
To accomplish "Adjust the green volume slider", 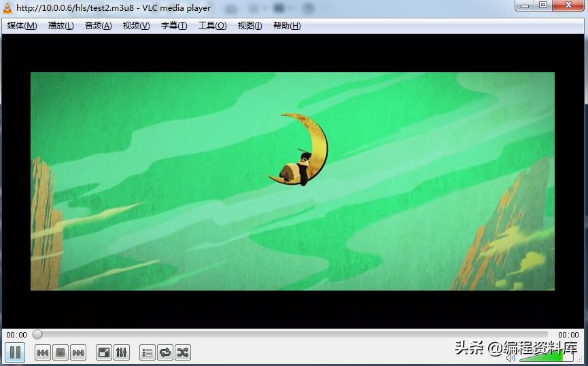I will [x=546, y=356].
